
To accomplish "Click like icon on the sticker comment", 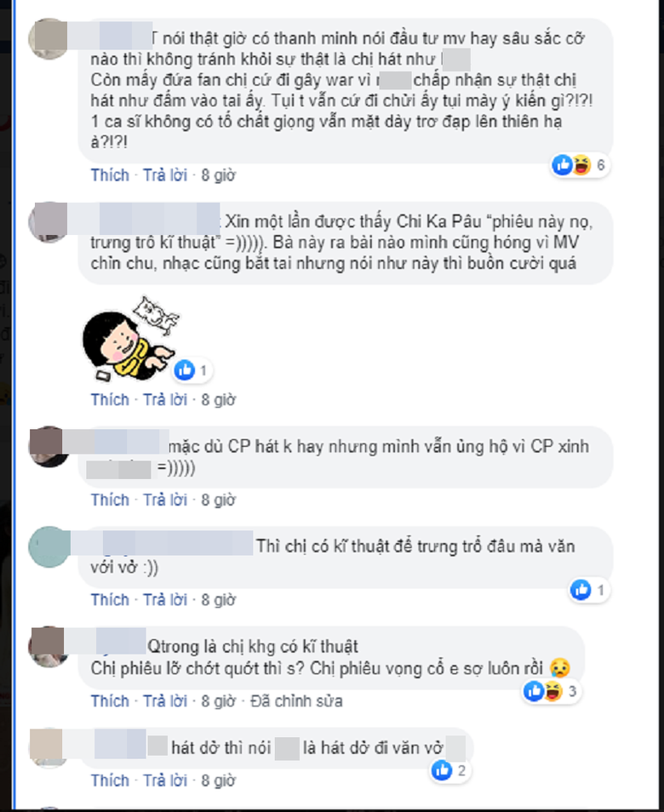I will click(185, 370).
